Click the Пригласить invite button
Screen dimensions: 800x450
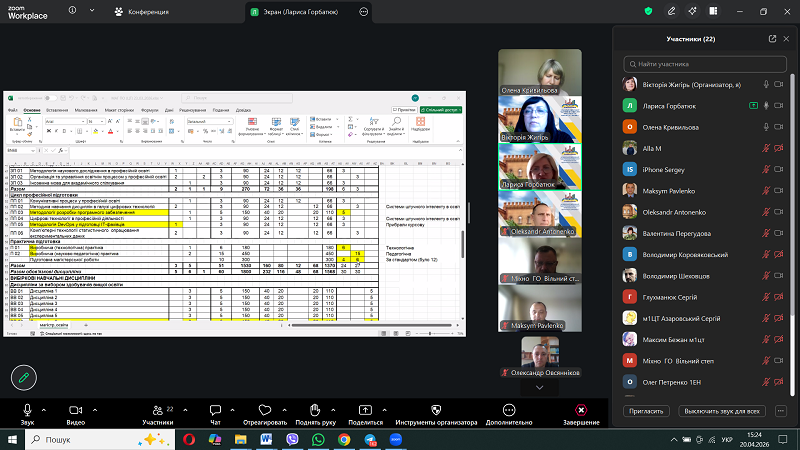(x=650, y=411)
